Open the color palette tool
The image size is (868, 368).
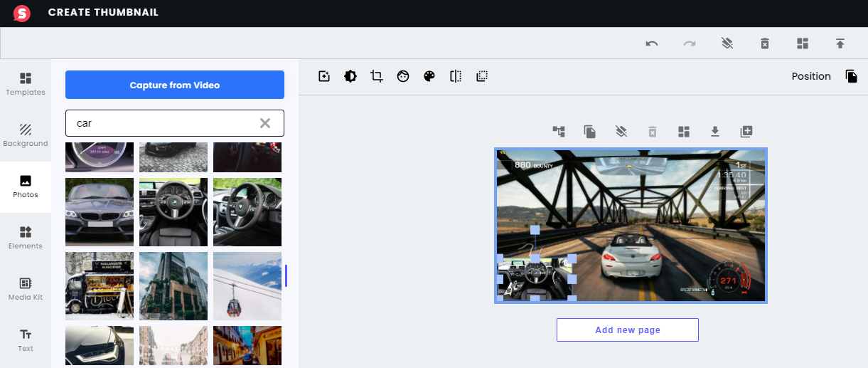[x=429, y=76]
